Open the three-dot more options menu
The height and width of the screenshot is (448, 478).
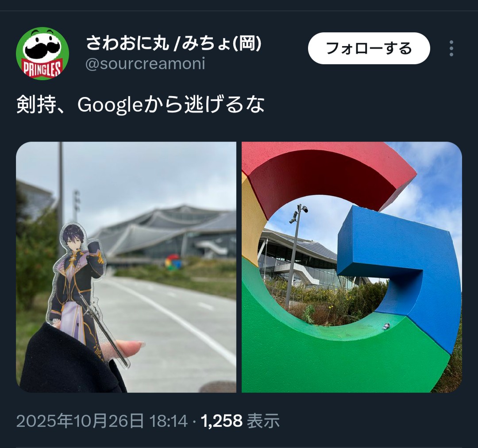(451, 48)
